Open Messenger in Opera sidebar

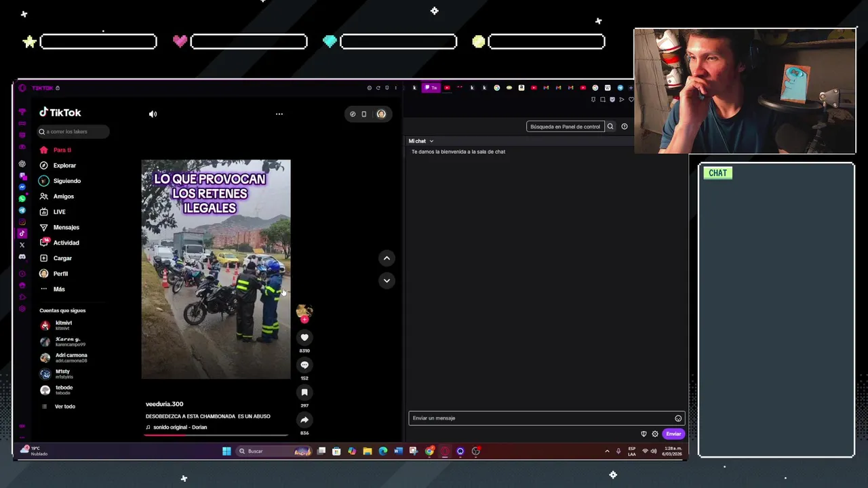click(22, 187)
